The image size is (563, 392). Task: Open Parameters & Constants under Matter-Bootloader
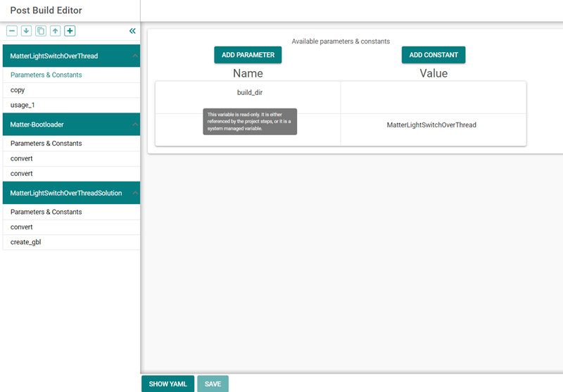46,144
